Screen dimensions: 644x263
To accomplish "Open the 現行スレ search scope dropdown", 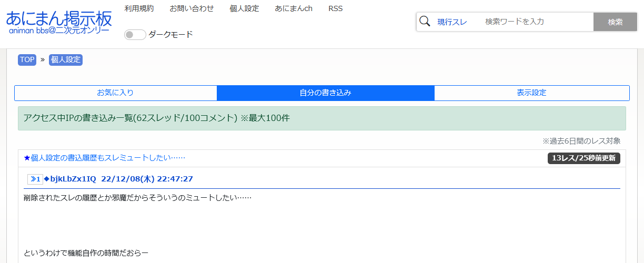I will click(x=452, y=22).
